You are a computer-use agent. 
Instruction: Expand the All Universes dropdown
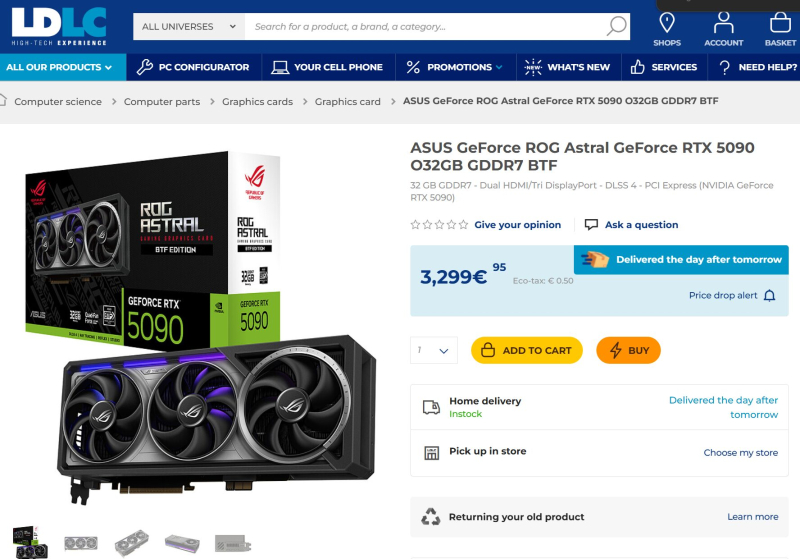click(x=189, y=26)
